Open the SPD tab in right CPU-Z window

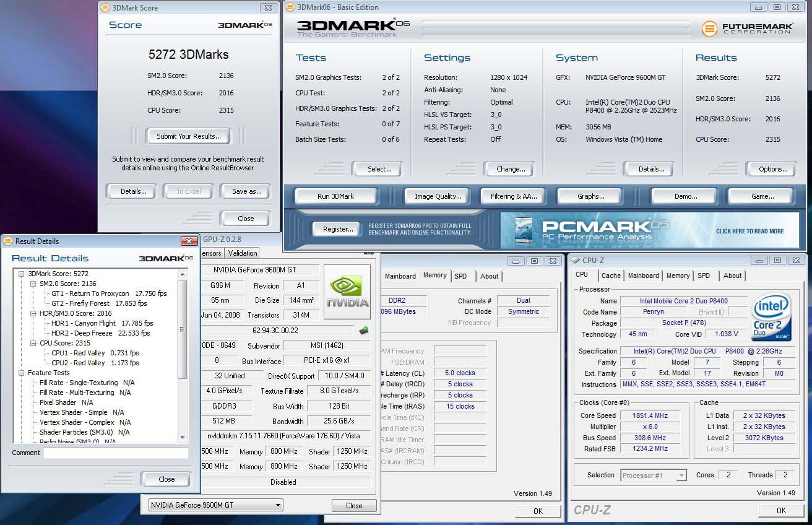coord(704,276)
